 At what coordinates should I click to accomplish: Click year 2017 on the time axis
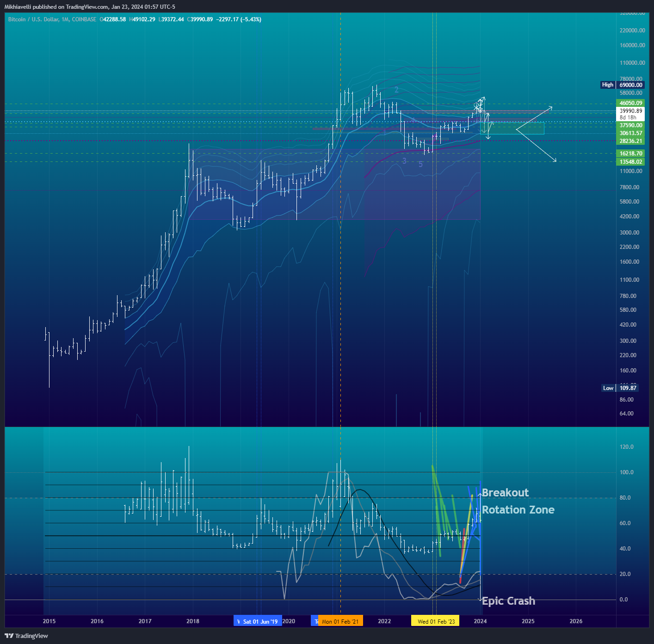[145, 621]
